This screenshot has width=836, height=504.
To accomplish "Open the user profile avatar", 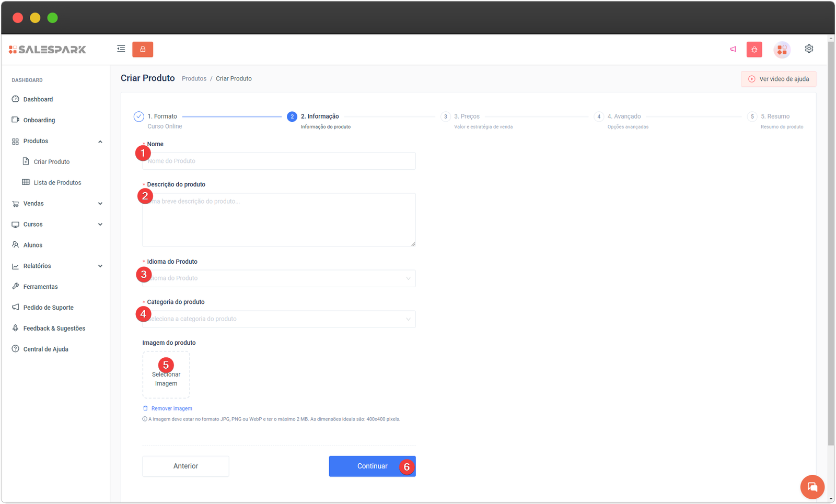I will coord(782,50).
